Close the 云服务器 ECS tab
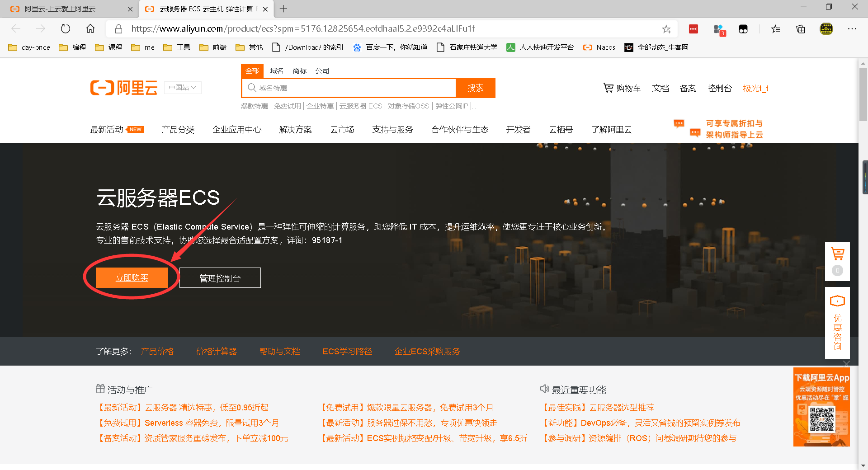Image resolution: width=868 pixels, height=470 pixels. tap(265, 9)
